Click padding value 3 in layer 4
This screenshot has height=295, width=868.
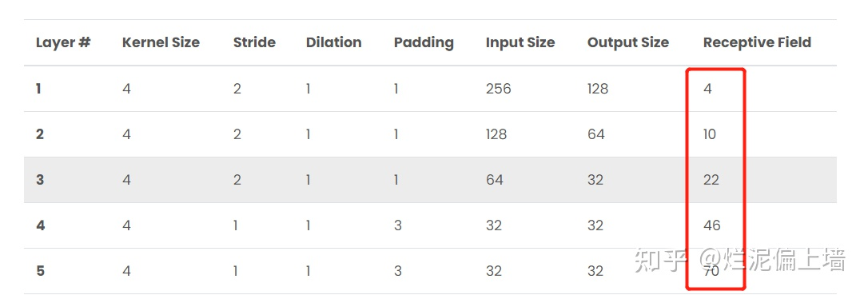[398, 225]
